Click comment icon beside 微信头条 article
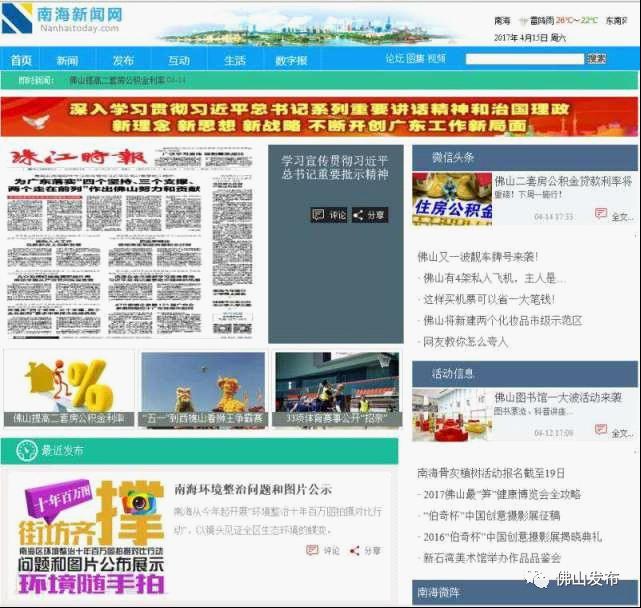 click(601, 214)
